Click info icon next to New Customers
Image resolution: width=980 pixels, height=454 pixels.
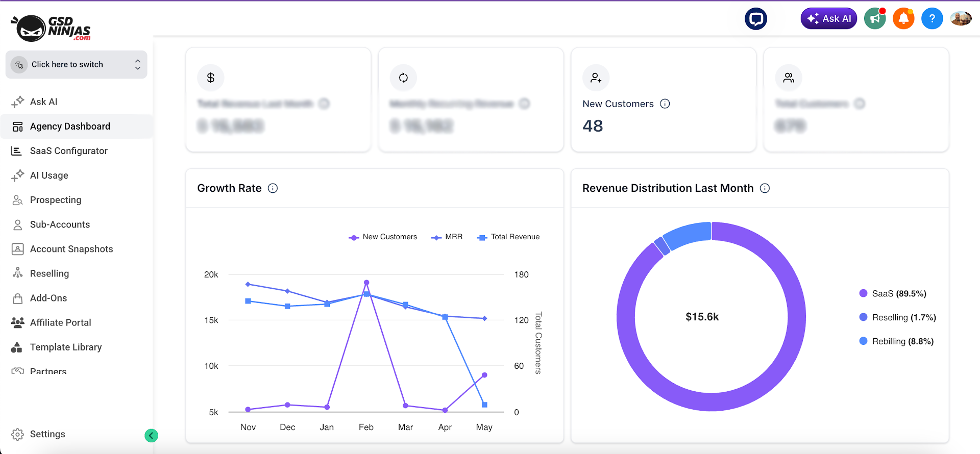coord(665,104)
